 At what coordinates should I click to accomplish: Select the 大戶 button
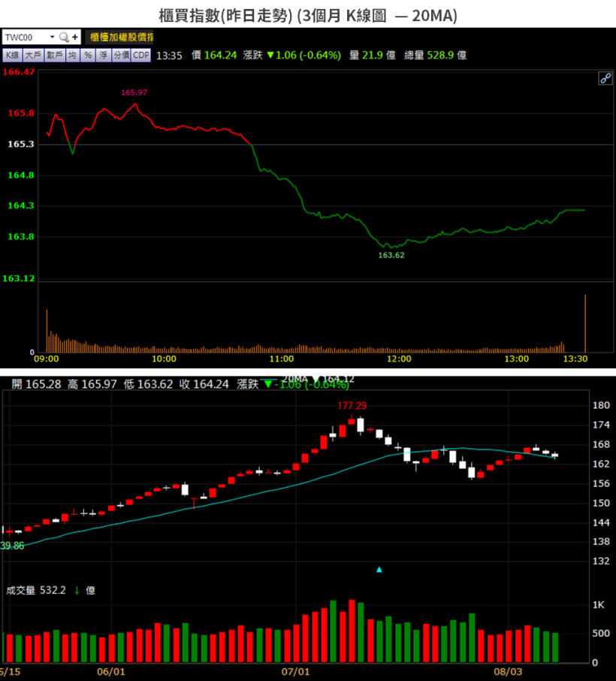click(33, 55)
